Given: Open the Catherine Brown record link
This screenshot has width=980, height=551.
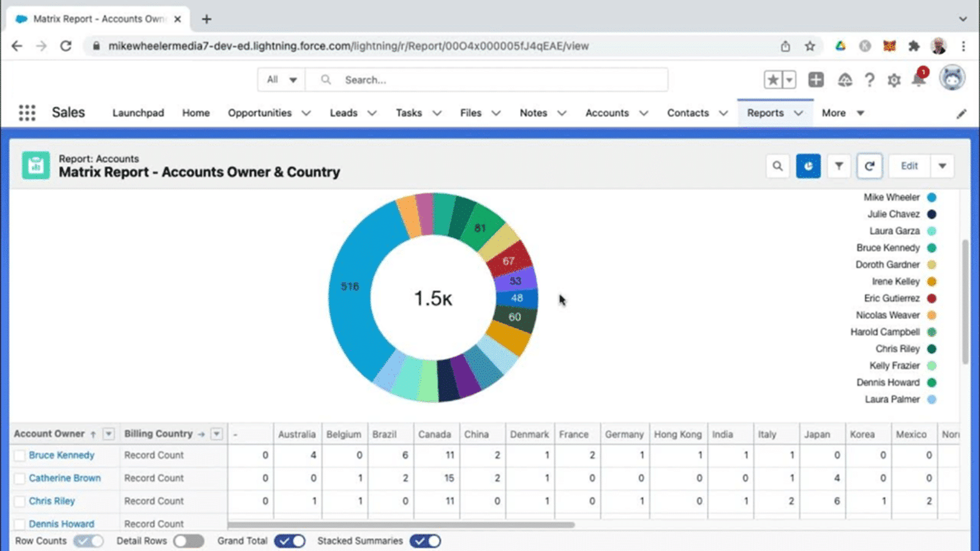Looking at the screenshot, I should 65,478.
